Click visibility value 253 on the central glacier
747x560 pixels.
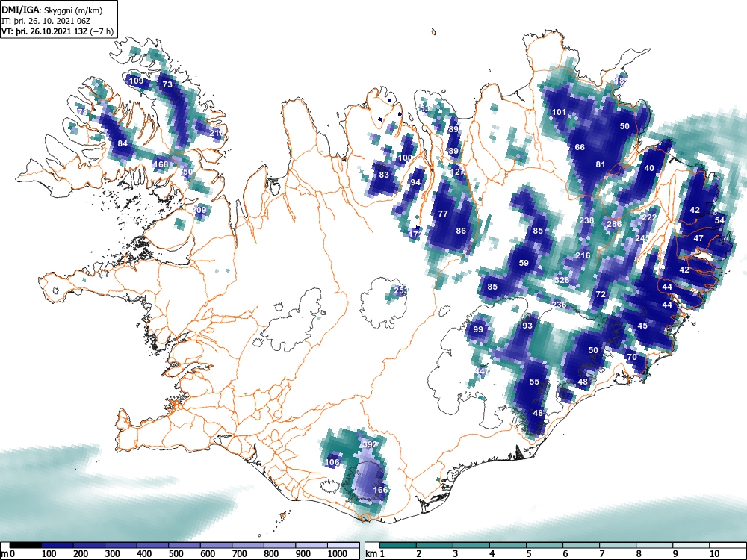[x=400, y=290]
